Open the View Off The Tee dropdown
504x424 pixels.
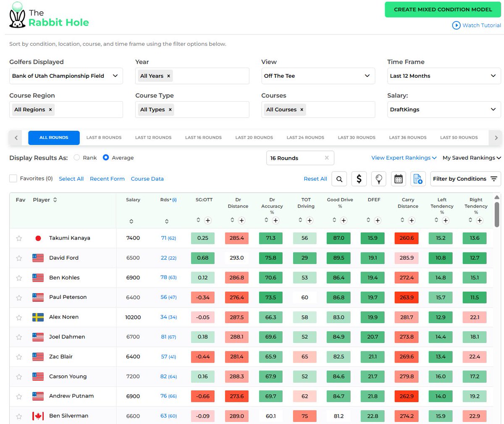tap(318, 76)
